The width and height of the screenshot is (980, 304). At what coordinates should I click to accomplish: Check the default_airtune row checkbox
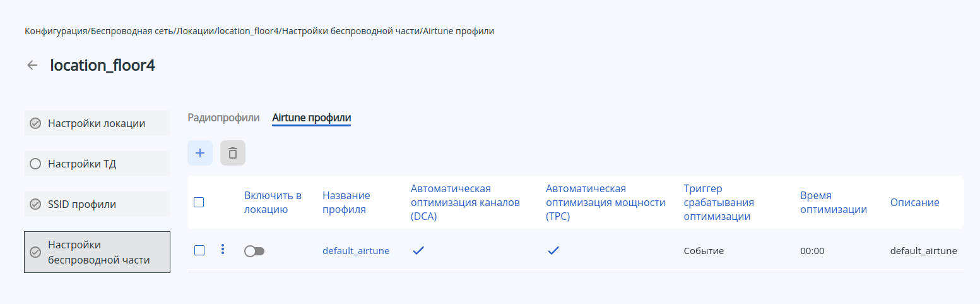[199, 250]
